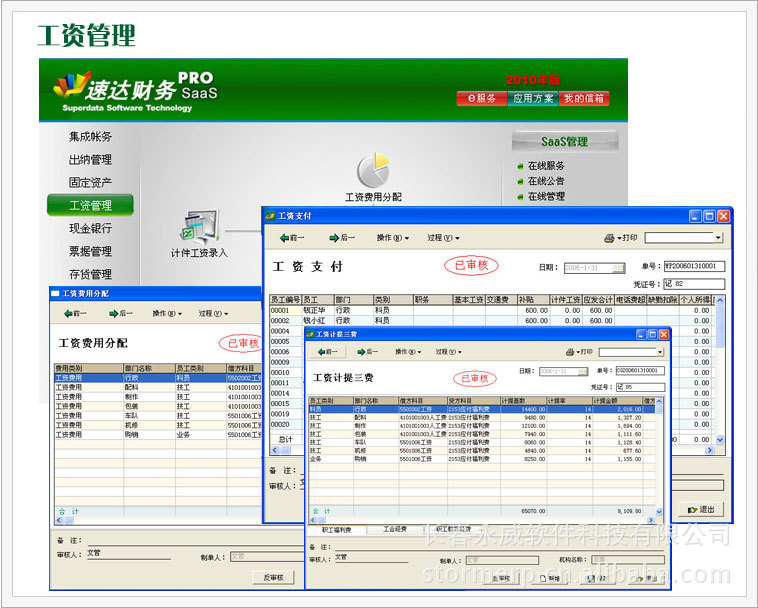
Task: Click the 我的信箱 header button
Action: pos(584,99)
